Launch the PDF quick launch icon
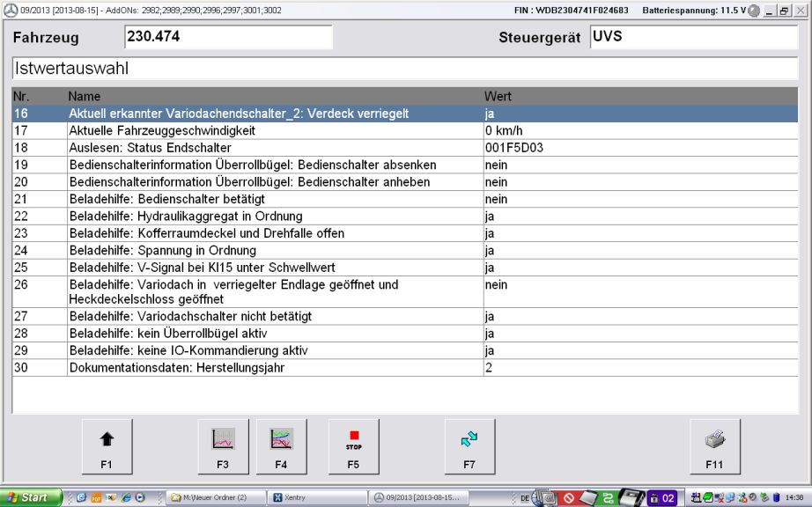Viewport: 812px width, 507px height. (96, 497)
